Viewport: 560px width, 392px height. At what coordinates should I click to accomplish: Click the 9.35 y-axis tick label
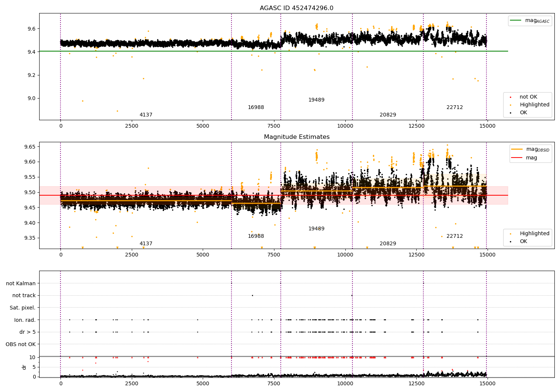point(30,238)
